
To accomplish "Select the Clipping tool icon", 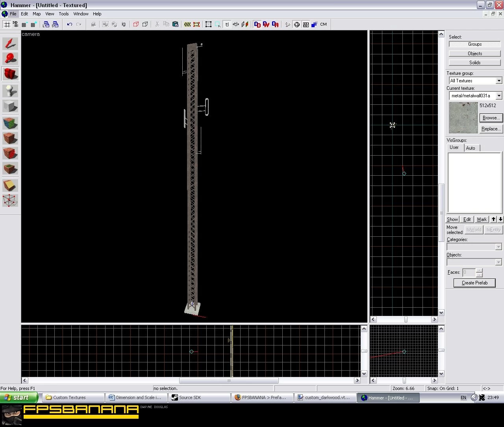I will (x=11, y=185).
